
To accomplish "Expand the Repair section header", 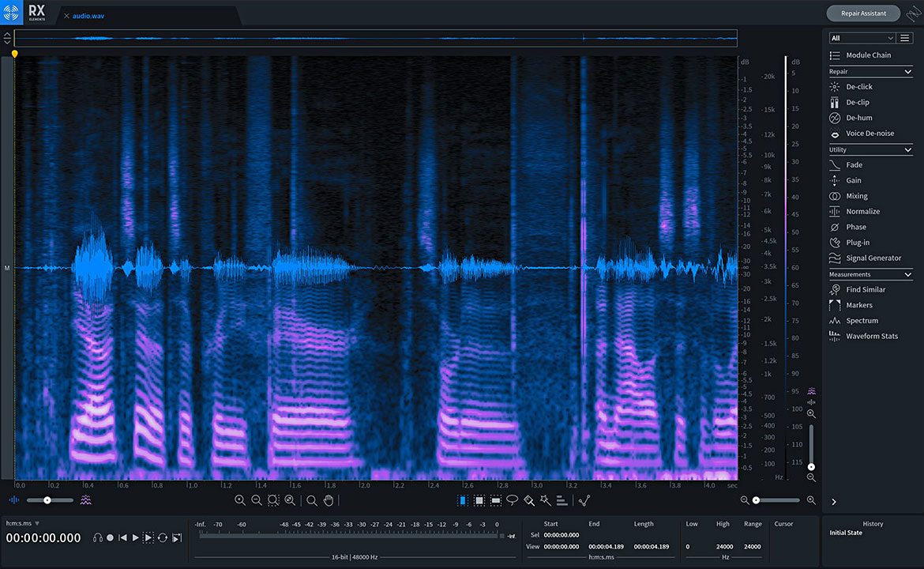I will (x=870, y=71).
